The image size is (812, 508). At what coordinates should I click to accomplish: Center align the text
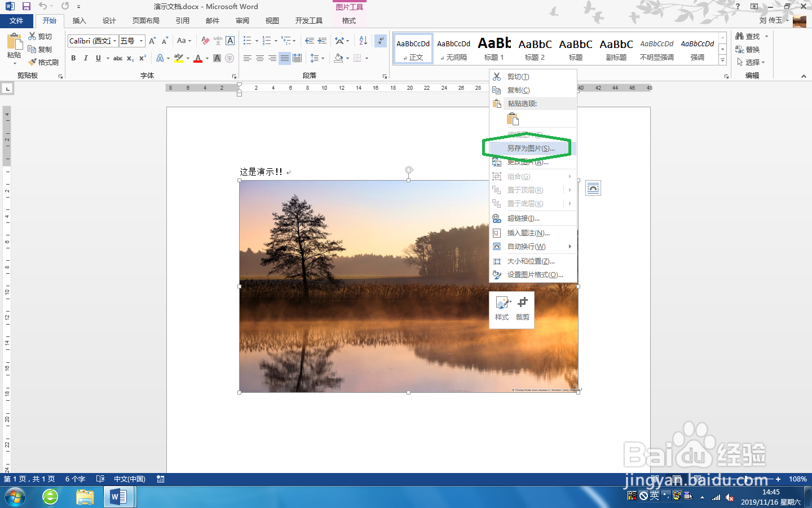[x=260, y=58]
